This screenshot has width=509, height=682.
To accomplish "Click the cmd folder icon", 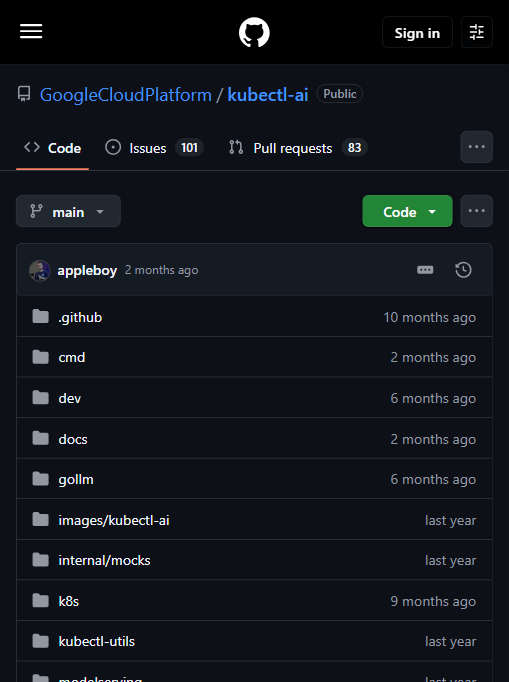I will pos(40,357).
